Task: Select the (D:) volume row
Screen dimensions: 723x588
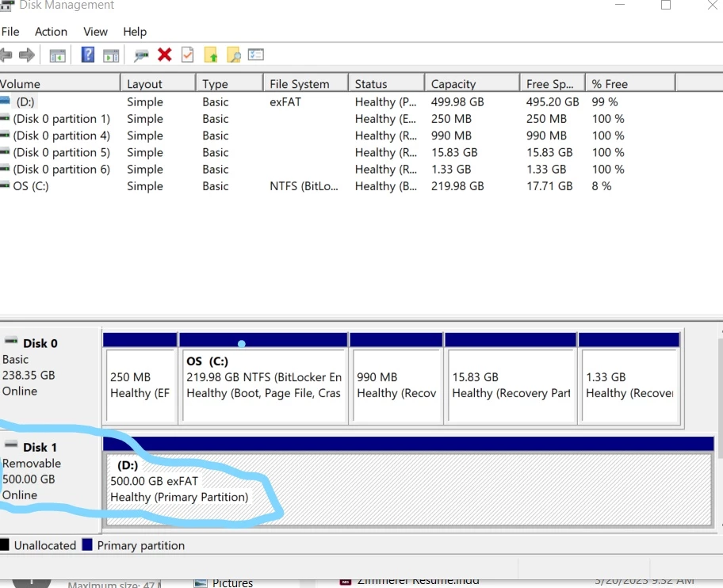Action: tap(338, 102)
